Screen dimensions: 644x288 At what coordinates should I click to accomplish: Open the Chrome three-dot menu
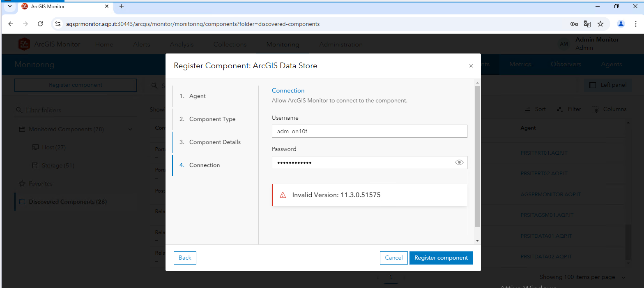coord(634,24)
